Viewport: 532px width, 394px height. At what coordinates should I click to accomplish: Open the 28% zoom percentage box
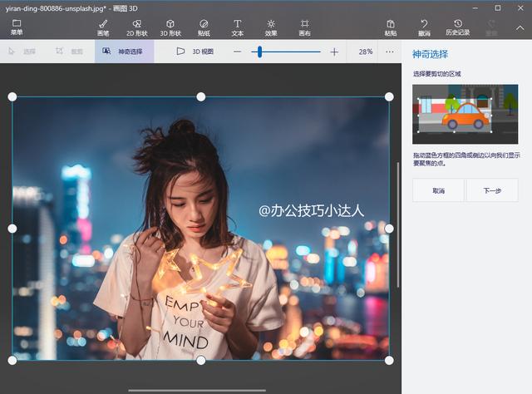(365, 52)
